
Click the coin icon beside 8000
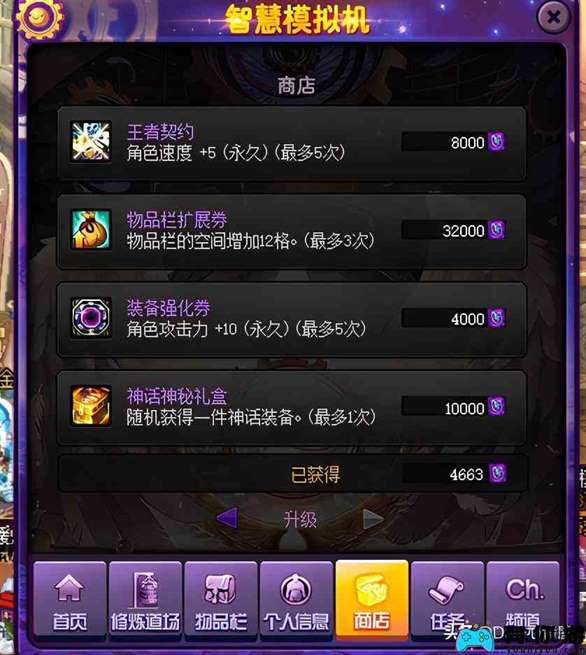point(497,142)
